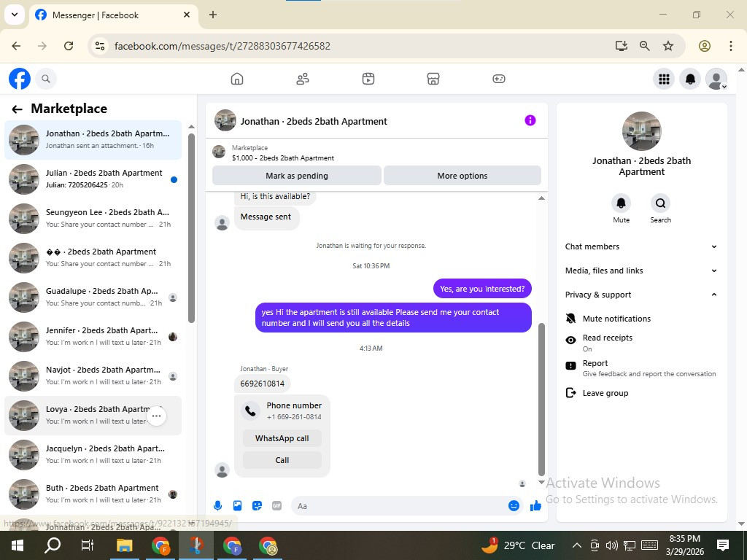Attach a file with the image icon
The width and height of the screenshot is (747, 560).
[x=237, y=506]
